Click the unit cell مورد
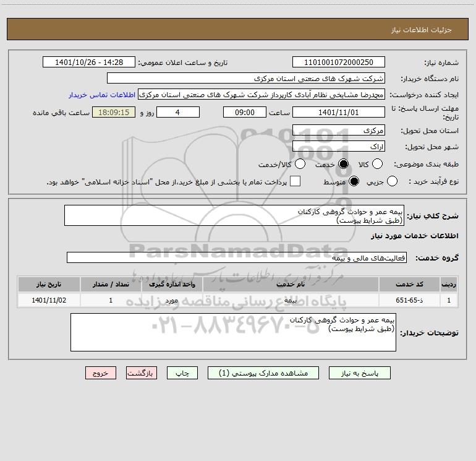The width and height of the screenshot is (476, 461). 172,300
